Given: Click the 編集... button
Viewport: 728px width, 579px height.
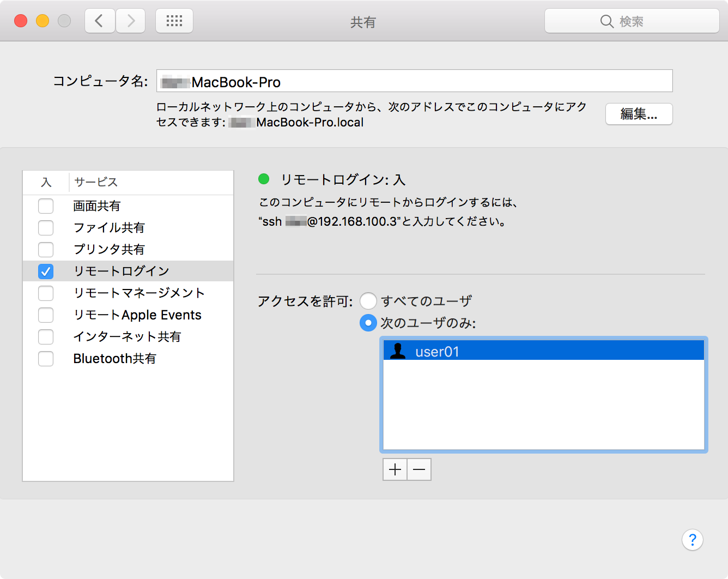Looking at the screenshot, I should click(638, 114).
